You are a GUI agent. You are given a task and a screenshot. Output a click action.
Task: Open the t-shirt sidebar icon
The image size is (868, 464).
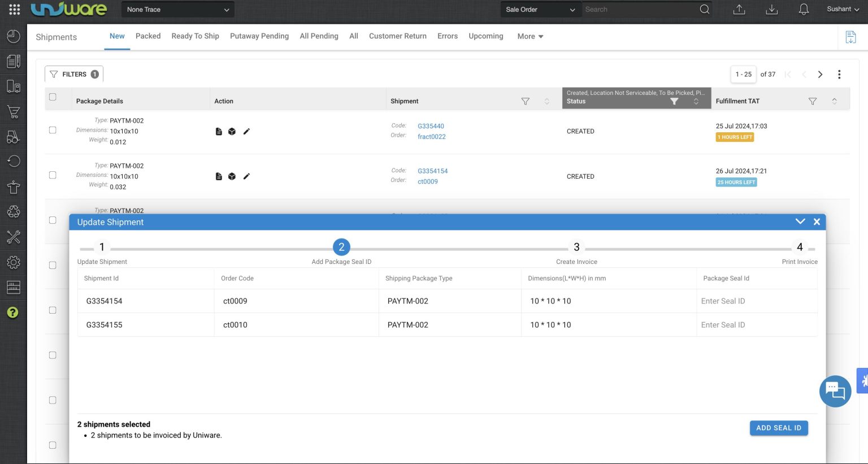[x=14, y=187]
